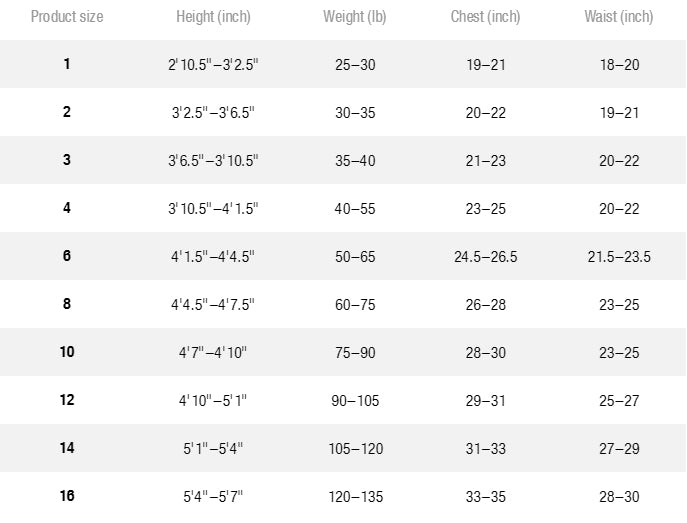The image size is (687, 523).
Task: Select product size 10 row label
Action: tap(67, 352)
